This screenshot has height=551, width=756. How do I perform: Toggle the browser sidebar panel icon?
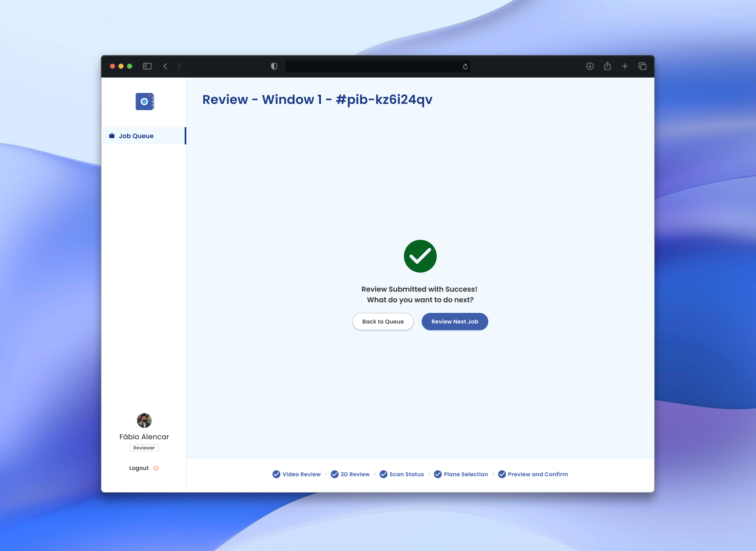pyautogui.click(x=147, y=66)
